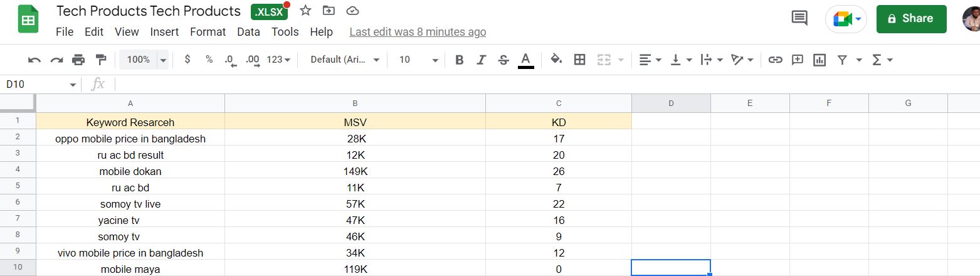Activate the paint format roller tool
Image resolution: width=980 pixels, height=276 pixels.
pos(100,60)
